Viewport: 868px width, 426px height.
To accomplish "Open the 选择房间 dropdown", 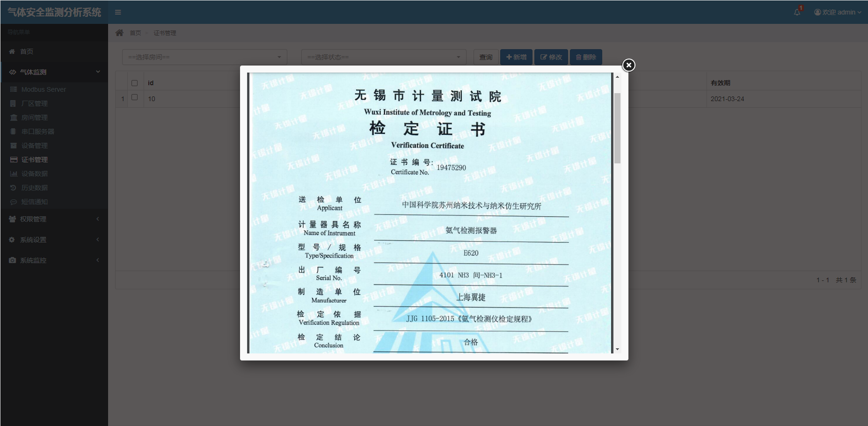I will [204, 57].
